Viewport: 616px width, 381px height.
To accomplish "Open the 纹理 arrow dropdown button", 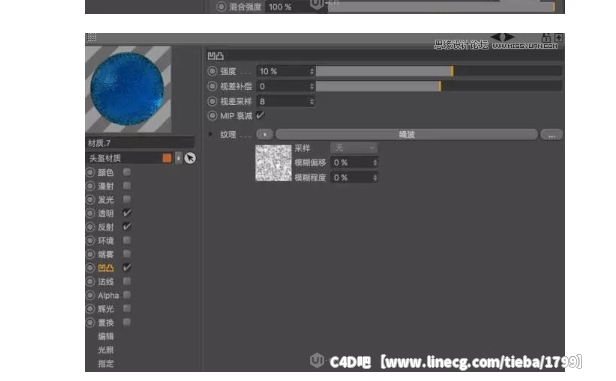I will pyautogui.click(x=265, y=134).
